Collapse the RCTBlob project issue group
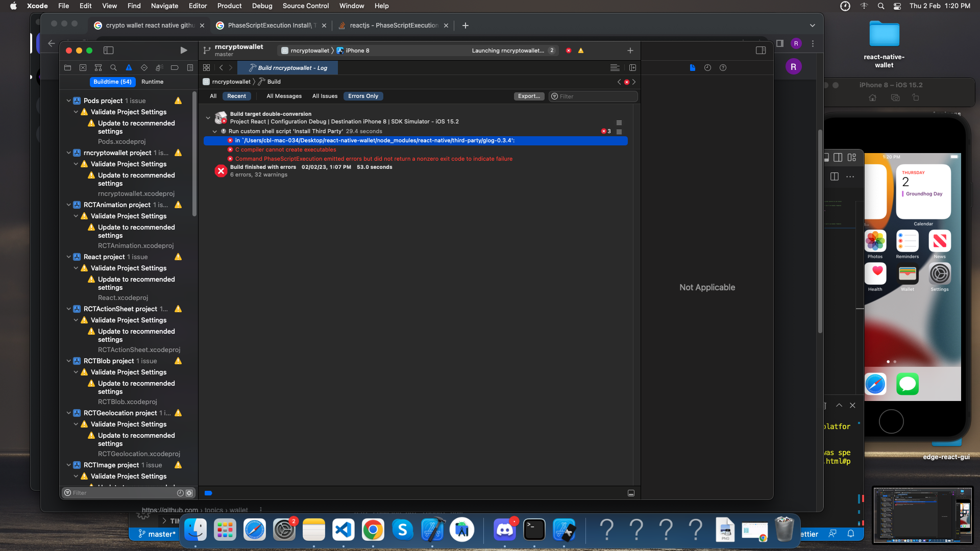The height and width of the screenshot is (551, 980). coord(68,361)
